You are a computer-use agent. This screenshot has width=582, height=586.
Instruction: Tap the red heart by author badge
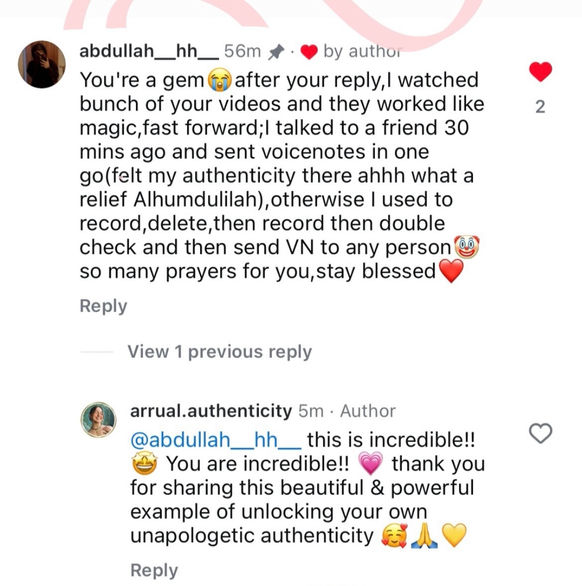[x=309, y=52]
